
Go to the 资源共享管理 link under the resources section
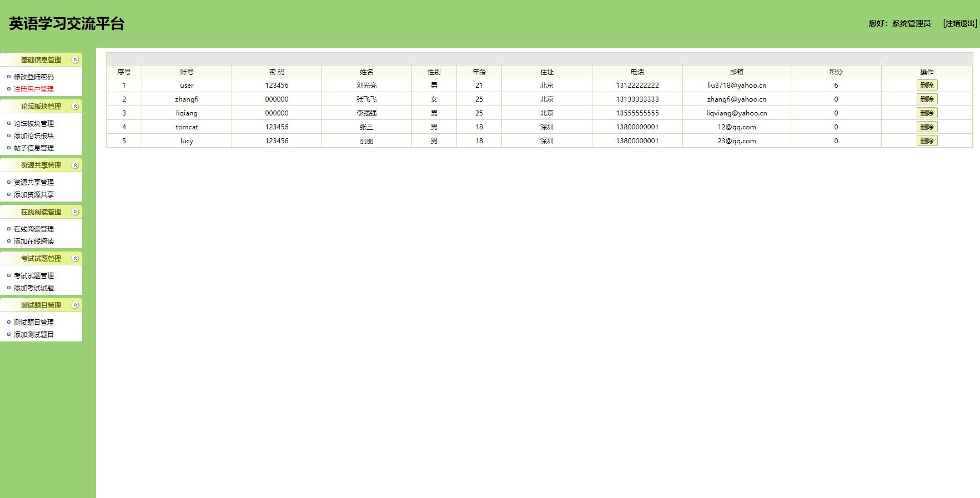coord(34,183)
